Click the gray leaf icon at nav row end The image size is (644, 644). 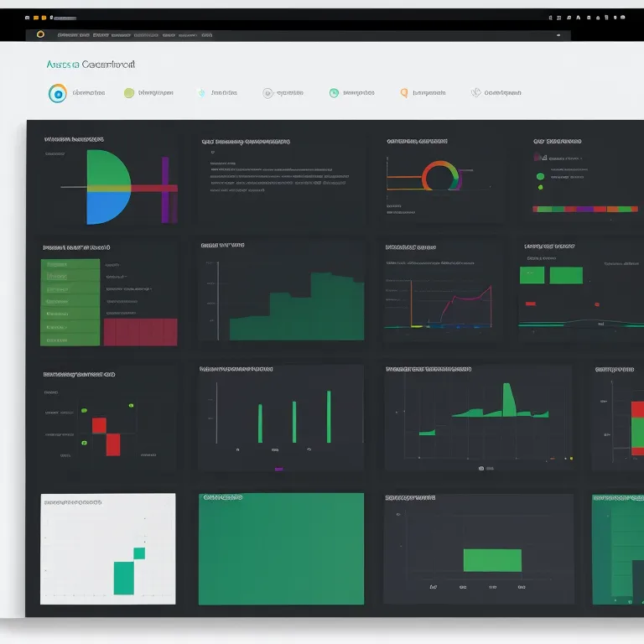coord(476,93)
